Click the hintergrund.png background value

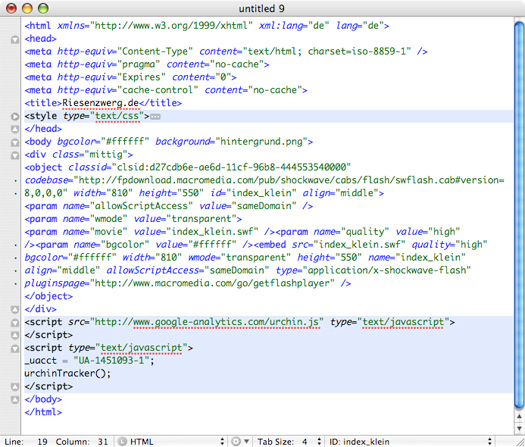click(261, 142)
